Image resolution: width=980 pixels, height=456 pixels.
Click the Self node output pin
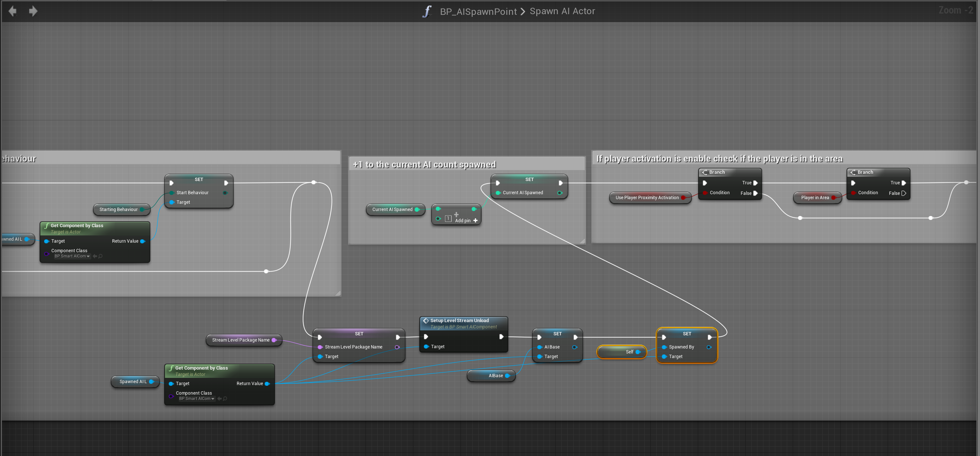[x=638, y=352]
